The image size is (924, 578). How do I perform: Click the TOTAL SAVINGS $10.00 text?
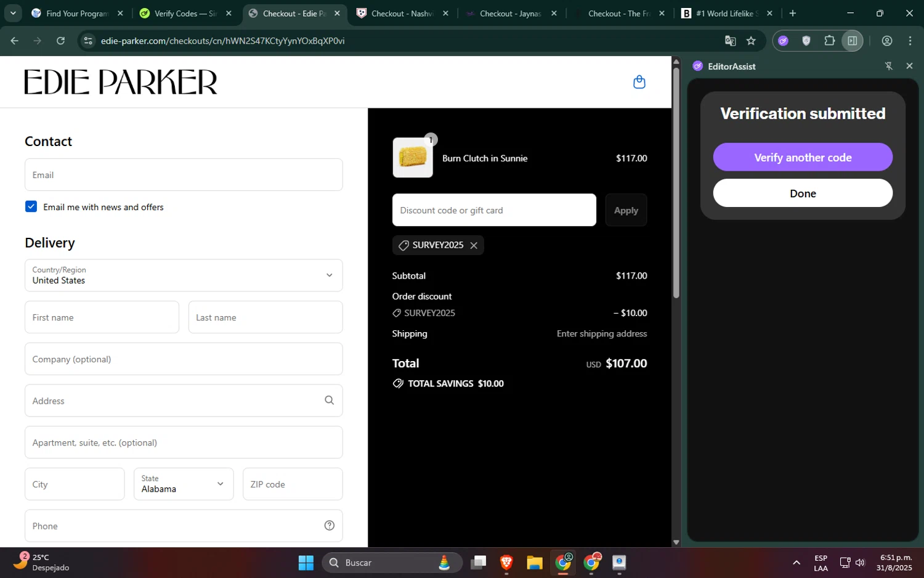click(x=455, y=383)
